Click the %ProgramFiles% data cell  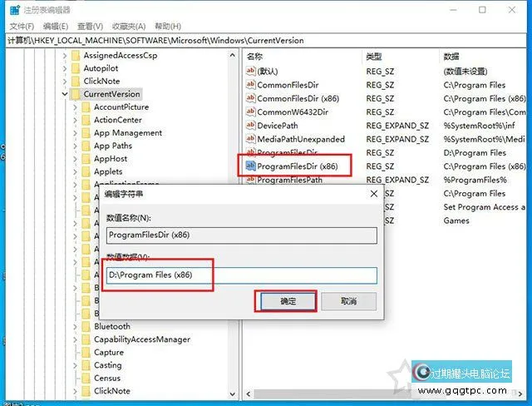[x=475, y=180]
